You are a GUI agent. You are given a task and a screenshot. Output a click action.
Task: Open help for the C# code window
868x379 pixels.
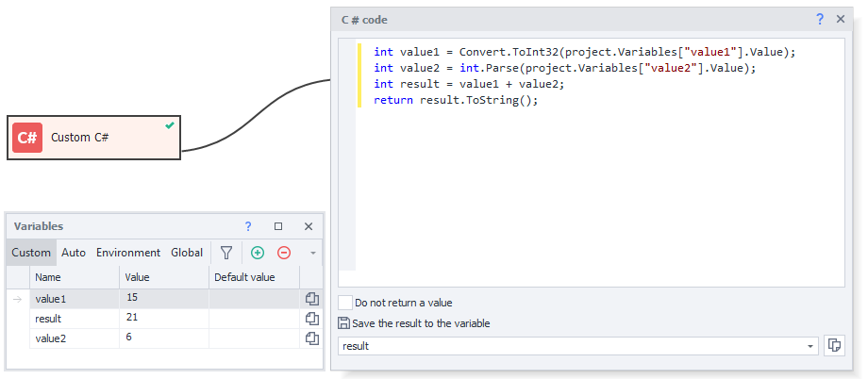point(820,20)
